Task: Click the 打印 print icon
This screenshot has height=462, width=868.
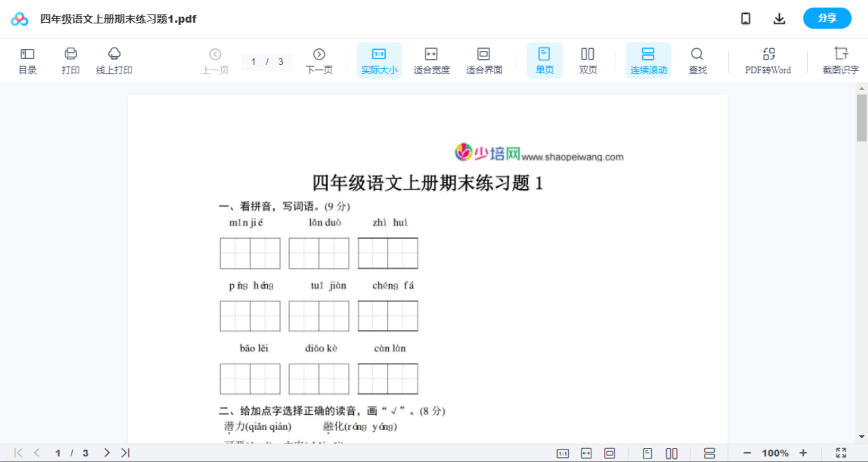Action: tap(70, 60)
